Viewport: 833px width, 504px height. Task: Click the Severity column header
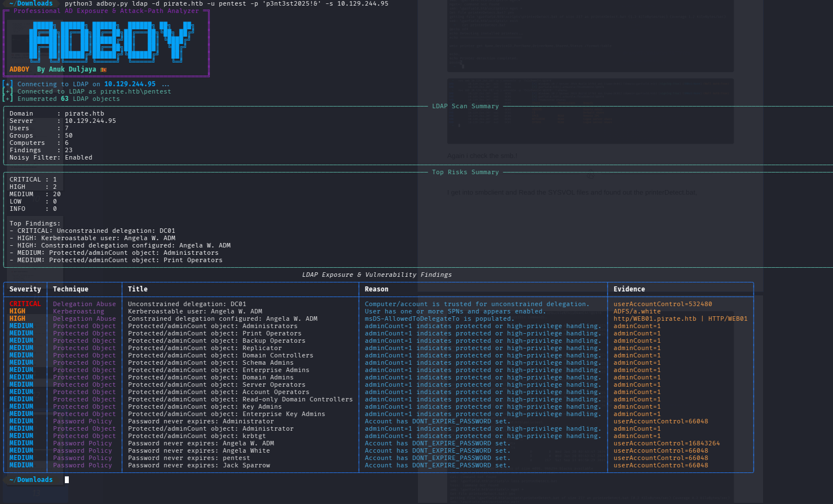(25, 289)
